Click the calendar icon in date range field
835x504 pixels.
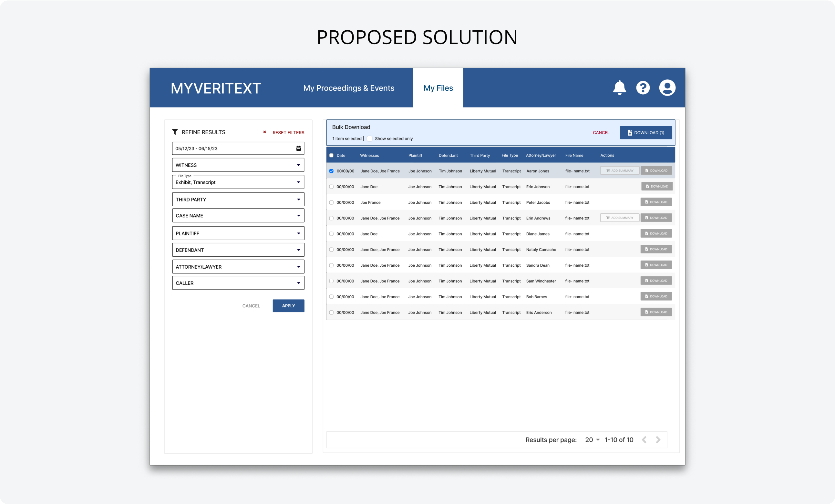click(299, 149)
